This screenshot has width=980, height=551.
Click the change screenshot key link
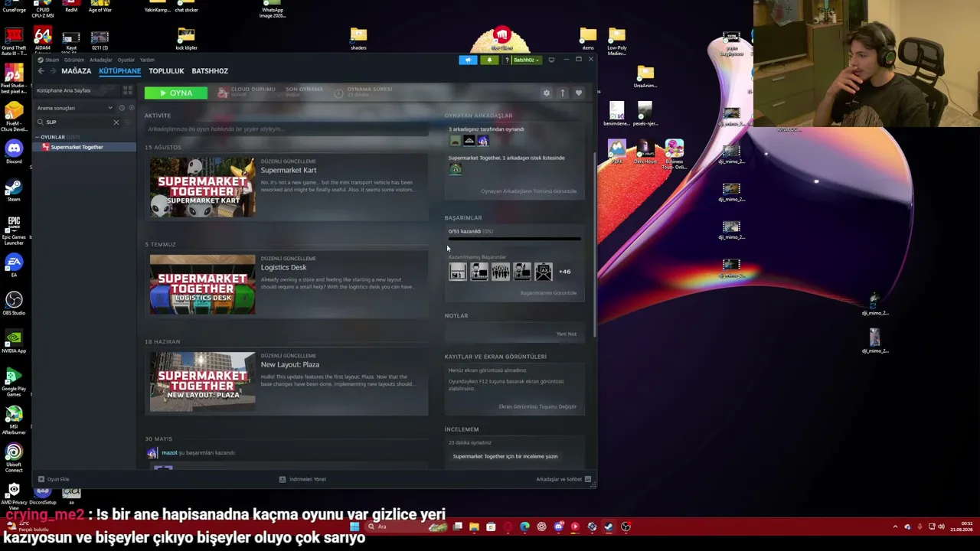point(537,406)
